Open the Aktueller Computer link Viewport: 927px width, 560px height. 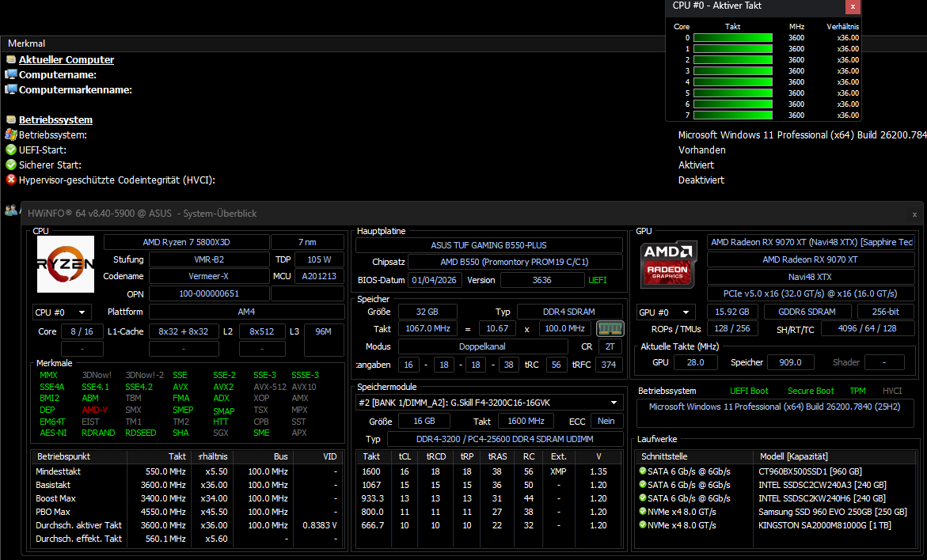point(66,59)
